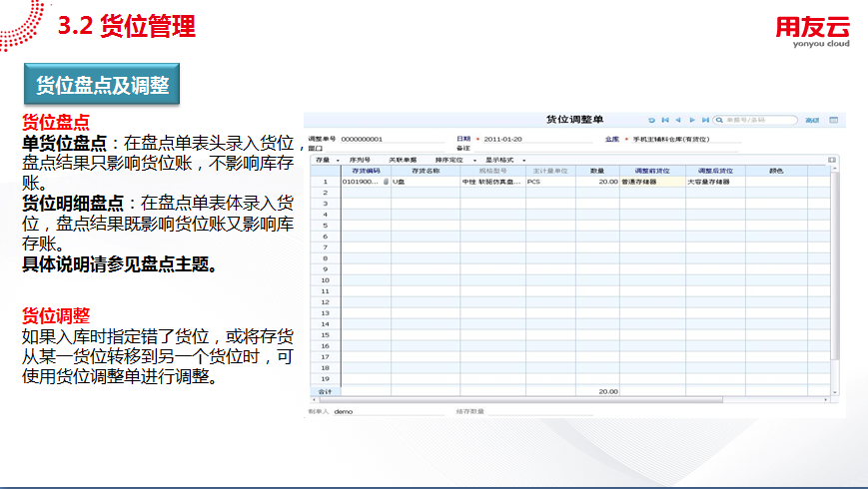Go to the next record
This screenshot has width=868, height=489.
coord(691,120)
